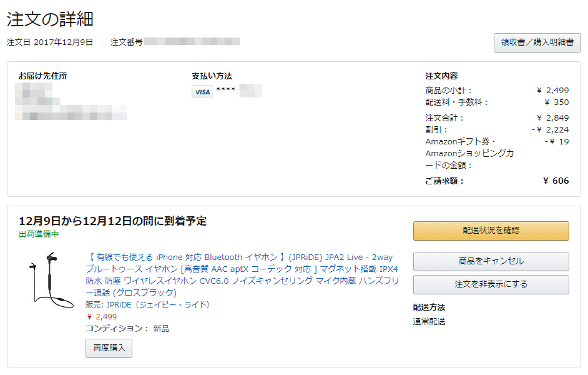Open the earphone product thumbnail image

point(51,280)
